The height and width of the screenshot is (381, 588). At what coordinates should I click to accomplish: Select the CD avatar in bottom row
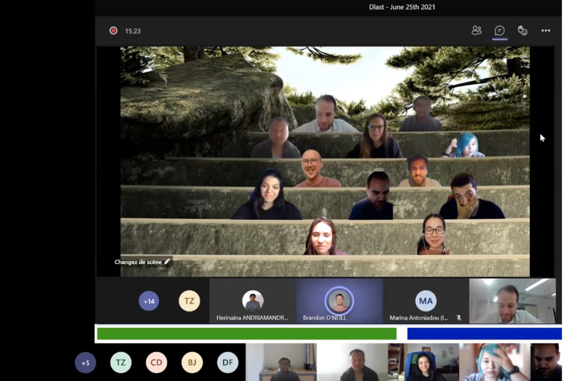click(x=156, y=363)
